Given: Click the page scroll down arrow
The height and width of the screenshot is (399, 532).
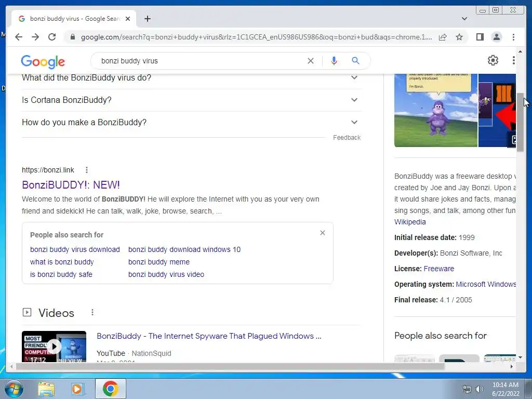Looking at the screenshot, I should [520, 357].
